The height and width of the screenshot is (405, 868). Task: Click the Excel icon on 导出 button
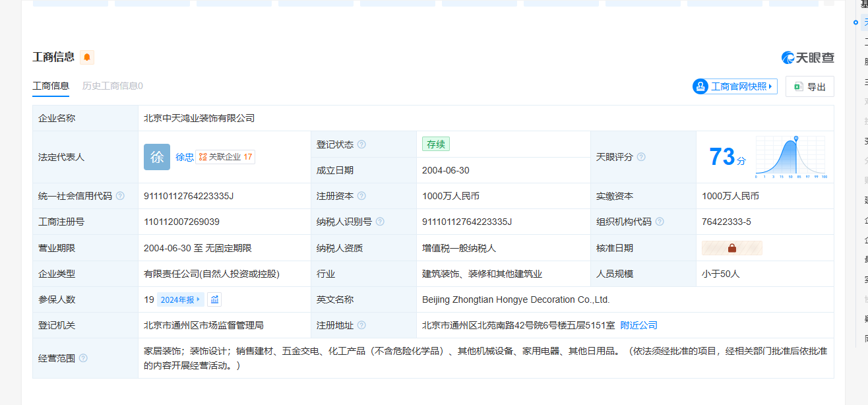798,86
